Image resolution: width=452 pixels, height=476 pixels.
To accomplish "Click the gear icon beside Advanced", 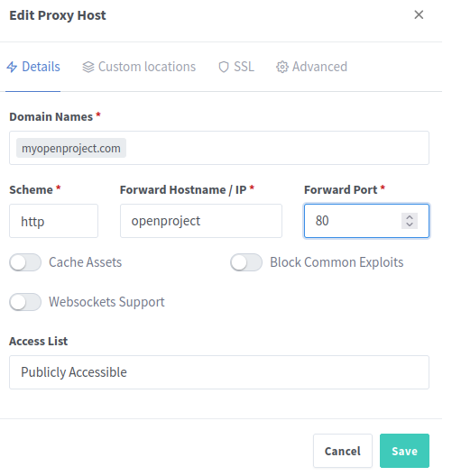I will [x=281, y=67].
